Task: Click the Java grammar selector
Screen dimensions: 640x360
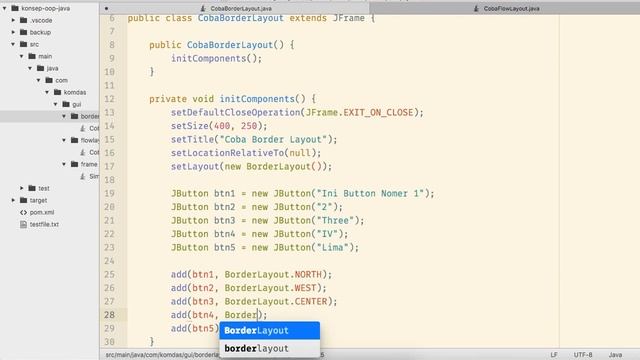Action: tap(616, 355)
